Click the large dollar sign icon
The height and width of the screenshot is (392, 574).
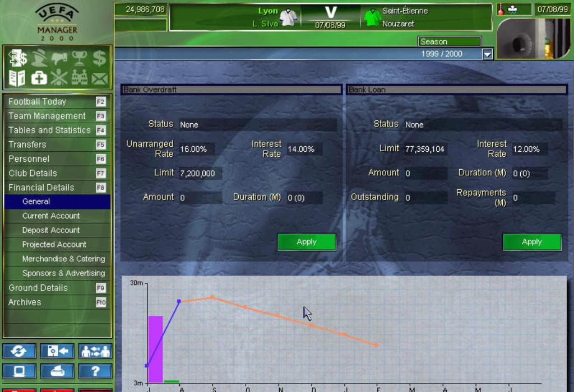click(x=99, y=58)
